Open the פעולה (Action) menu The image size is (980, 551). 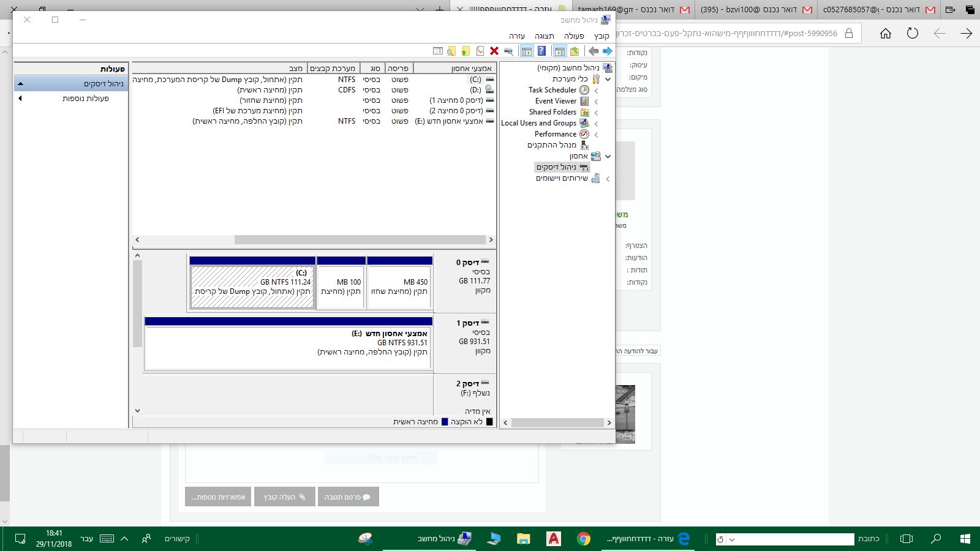[x=574, y=36]
